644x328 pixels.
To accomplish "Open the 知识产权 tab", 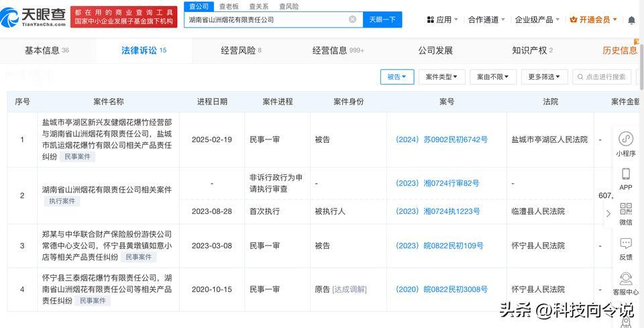I will point(532,50).
